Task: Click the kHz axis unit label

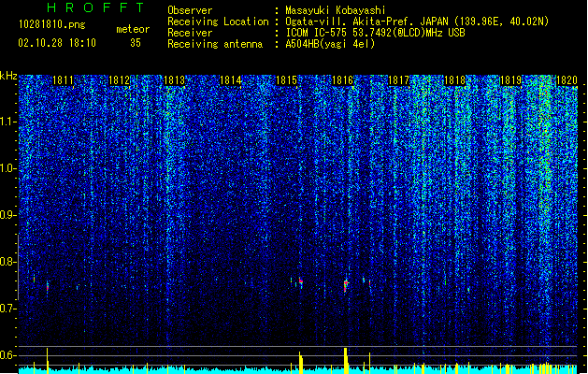Action: 8,76
